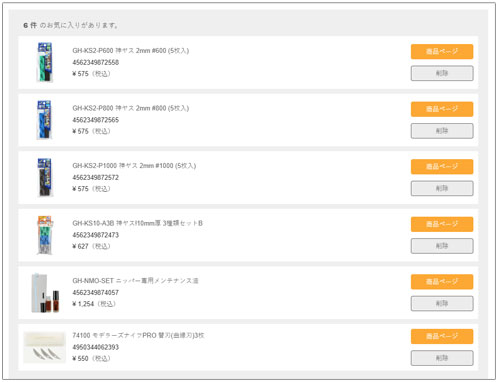498x382 pixels.
Task: Click the GH-KS2-P600 product thumbnail
Action: click(45, 62)
